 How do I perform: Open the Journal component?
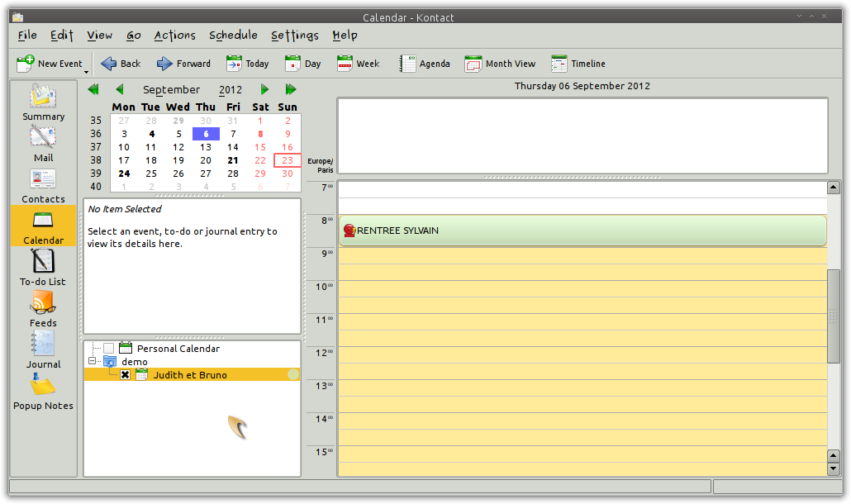click(44, 350)
